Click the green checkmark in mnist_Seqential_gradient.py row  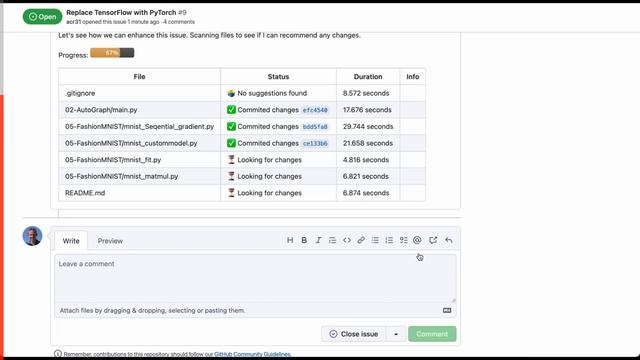pyautogui.click(x=231, y=127)
